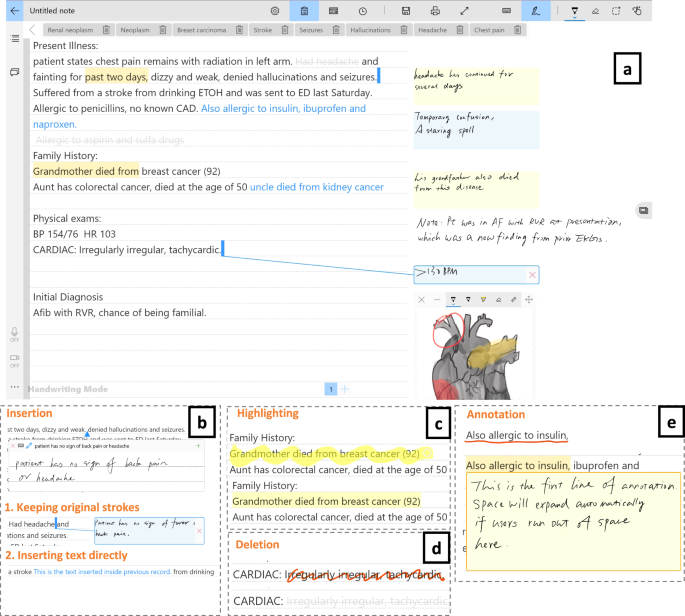Close the >130 BPM annotation box
This screenshot has width=685, height=616.
(x=532, y=274)
